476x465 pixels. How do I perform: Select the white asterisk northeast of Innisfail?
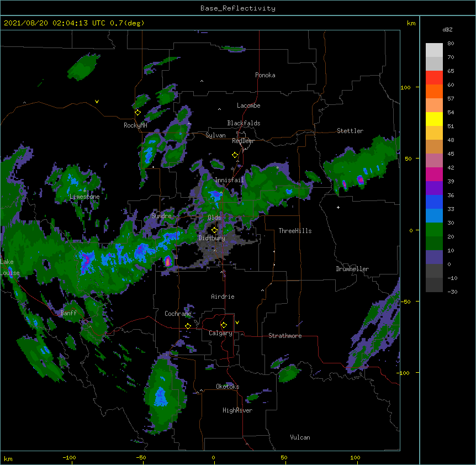click(x=277, y=167)
